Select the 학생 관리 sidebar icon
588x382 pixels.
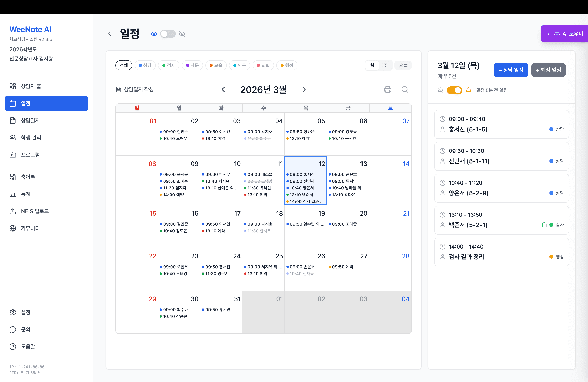(x=13, y=138)
